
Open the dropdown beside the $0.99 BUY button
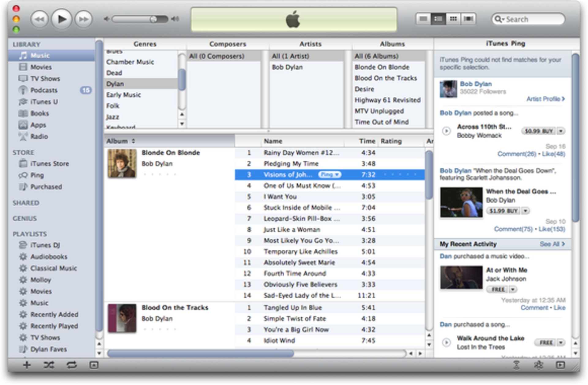tap(561, 131)
